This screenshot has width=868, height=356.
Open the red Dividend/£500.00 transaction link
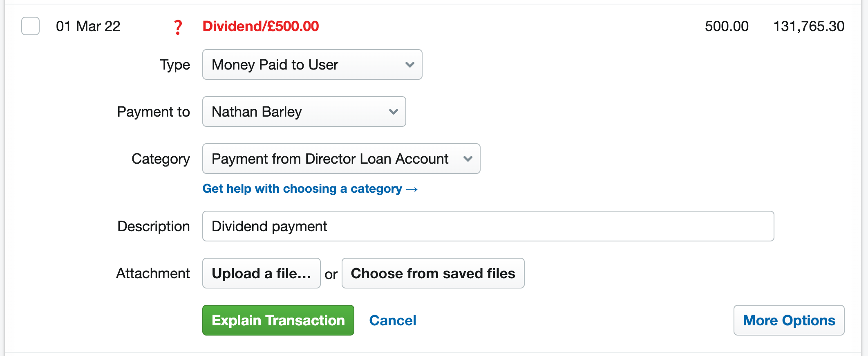click(x=261, y=26)
